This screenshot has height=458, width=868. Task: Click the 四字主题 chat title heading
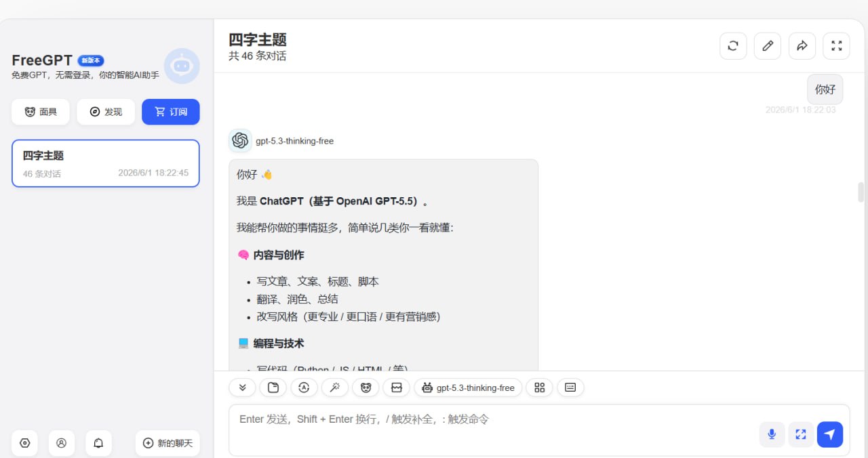coord(258,40)
